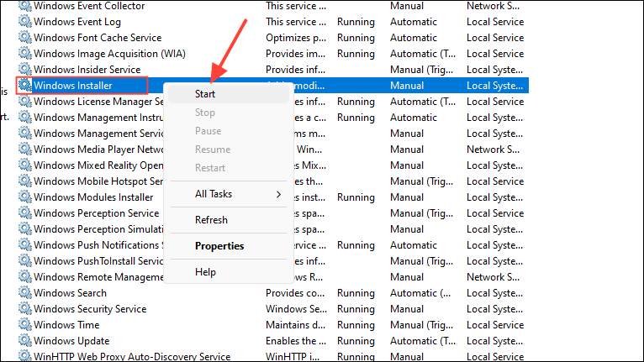Select the Windows Insider Service name
The width and height of the screenshot is (644, 362).
87,70
